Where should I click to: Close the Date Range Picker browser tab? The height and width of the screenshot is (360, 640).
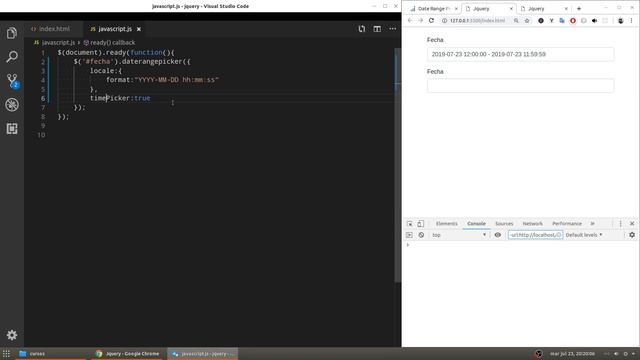[456, 9]
